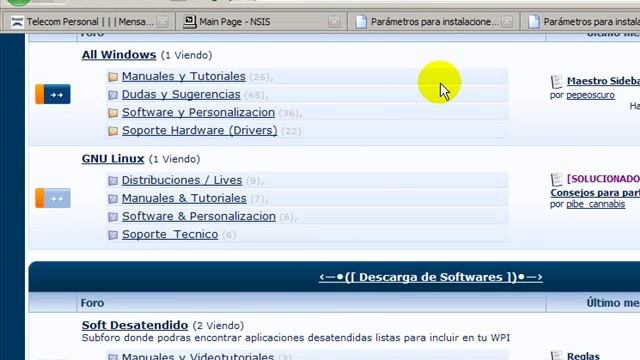Click folder icon beside Manuales y Tutoriales
This screenshot has height=360, width=640.
[113, 77]
